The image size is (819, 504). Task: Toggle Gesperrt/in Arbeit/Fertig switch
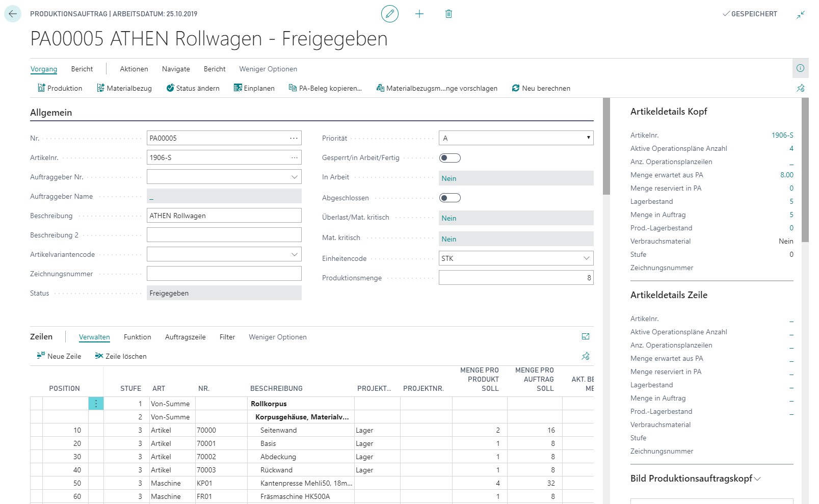pos(450,158)
